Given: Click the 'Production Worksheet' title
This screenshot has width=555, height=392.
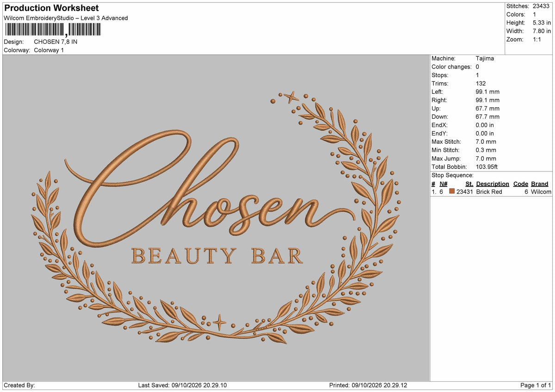Looking at the screenshot, I should click(51, 8).
